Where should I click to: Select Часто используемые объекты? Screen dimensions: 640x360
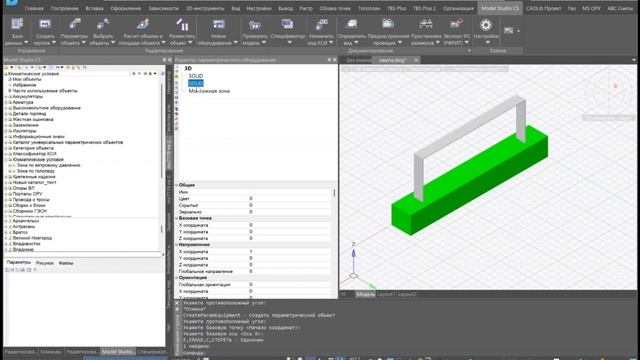45,91
